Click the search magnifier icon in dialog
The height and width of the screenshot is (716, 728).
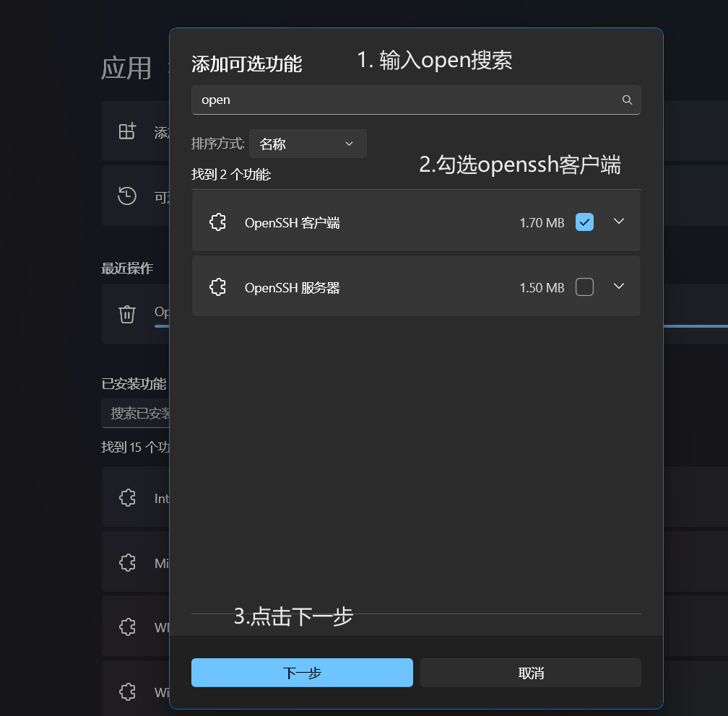point(627,100)
